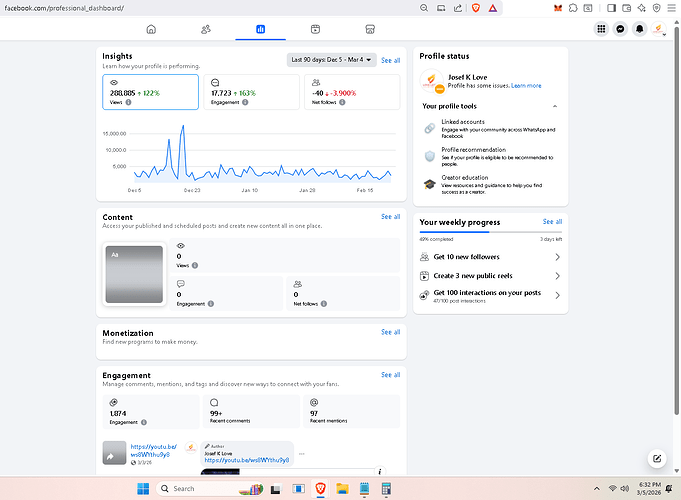This screenshot has width=681, height=500.
Task: Click the compose new message icon
Action: pyautogui.click(x=656, y=459)
